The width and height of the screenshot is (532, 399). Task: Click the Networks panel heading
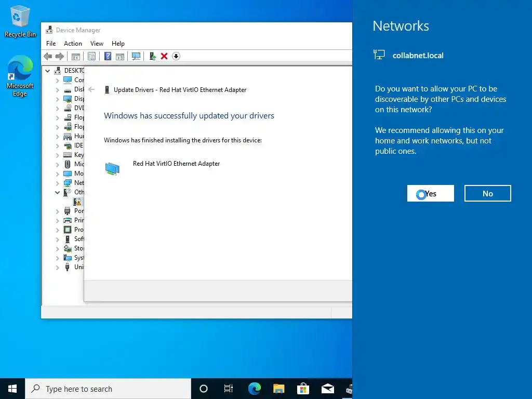tap(401, 26)
